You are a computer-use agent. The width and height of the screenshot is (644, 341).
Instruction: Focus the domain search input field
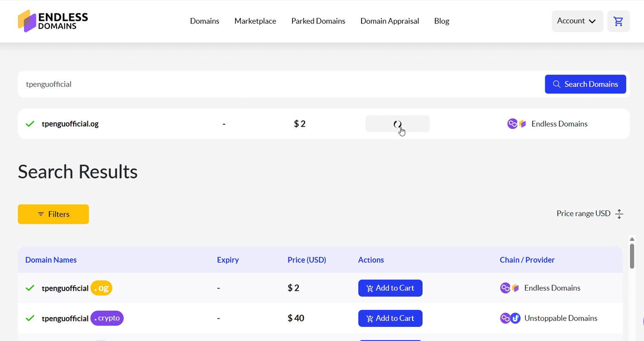tap(277, 84)
